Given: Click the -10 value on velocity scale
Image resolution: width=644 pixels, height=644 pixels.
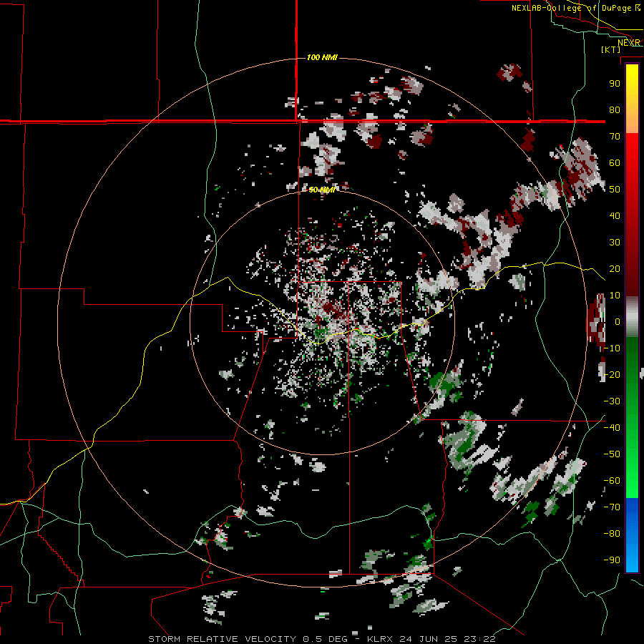Looking at the screenshot, I should [x=612, y=348].
